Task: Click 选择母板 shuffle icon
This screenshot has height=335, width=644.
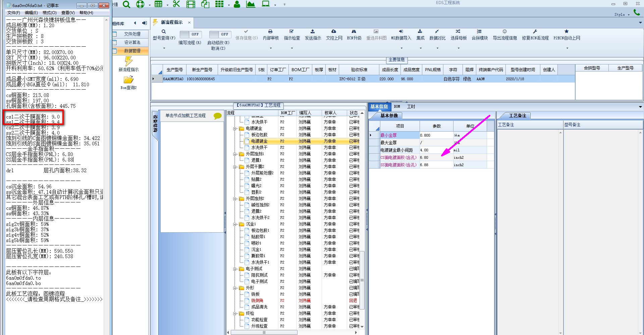Action: pyautogui.click(x=458, y=32)
